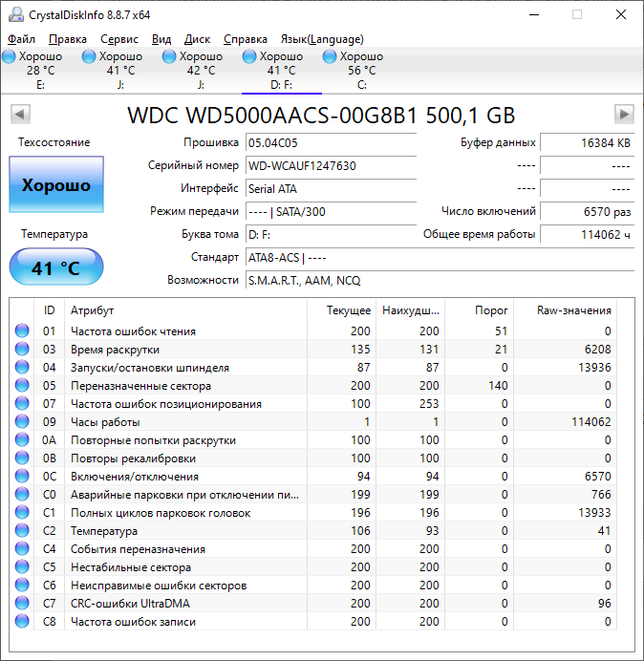Image resolution: width=644 pixels, height=661 pixels.
Task: Click status icon for attribute 0B
Action: 22,458
